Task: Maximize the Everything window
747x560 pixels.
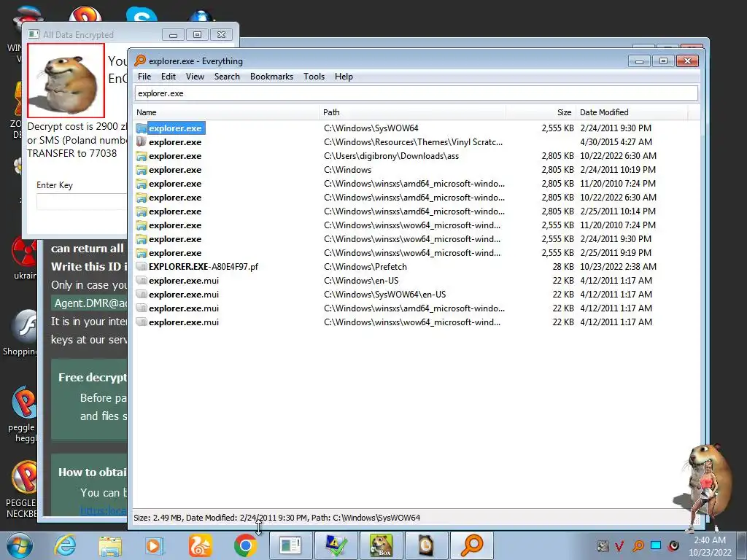Action: 663,61
